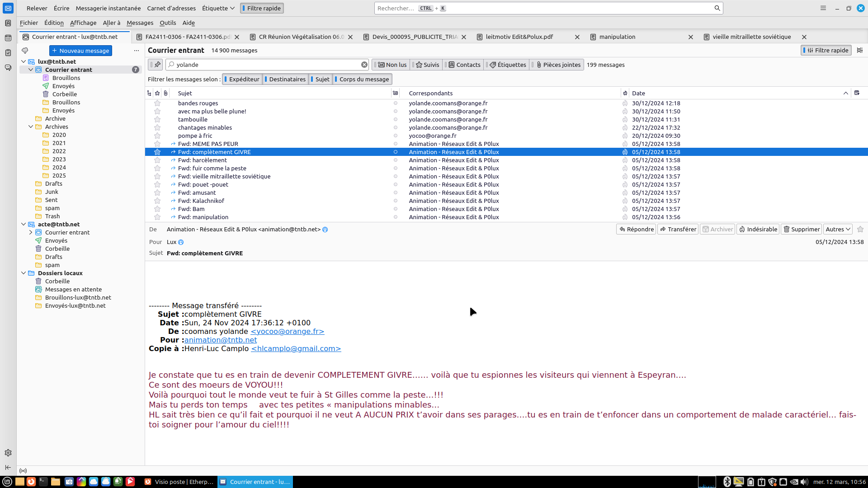Open the Chat sidebar icon
The height and width of the screenshot is (488, 868).
8,68
